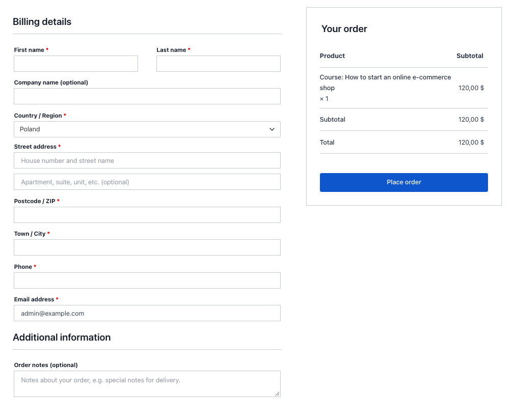514x420 pixels.
Task: Click the × 1 quantity text
Action: click(x=324, y=99)
